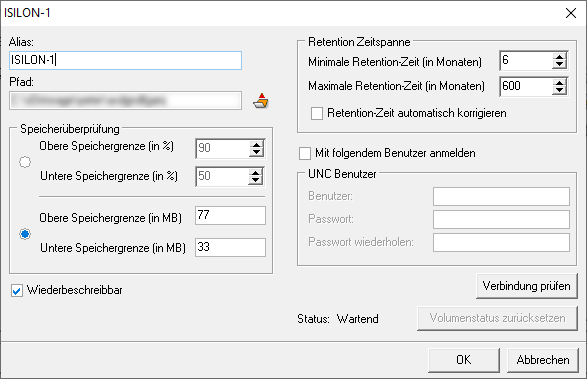587x379 pixels.
Task: Confirm the dialog with OK
Action: tap(464, 360)
